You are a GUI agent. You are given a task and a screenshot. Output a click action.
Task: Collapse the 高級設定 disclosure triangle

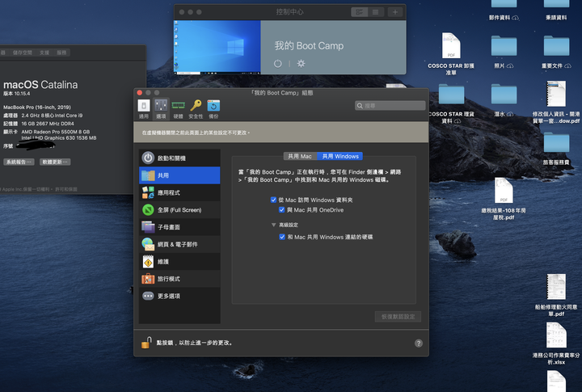[273, 225]
